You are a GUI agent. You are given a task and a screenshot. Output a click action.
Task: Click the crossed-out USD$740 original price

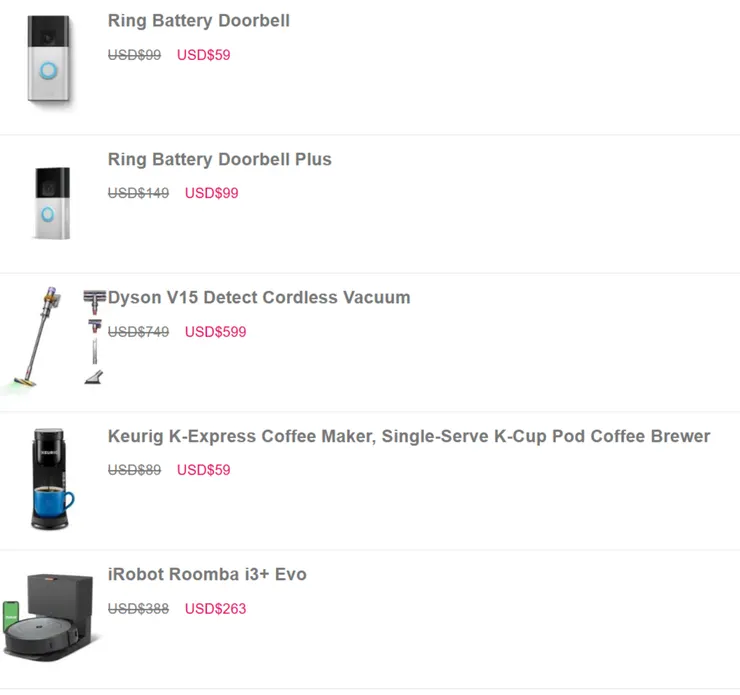tap(138, 332)
